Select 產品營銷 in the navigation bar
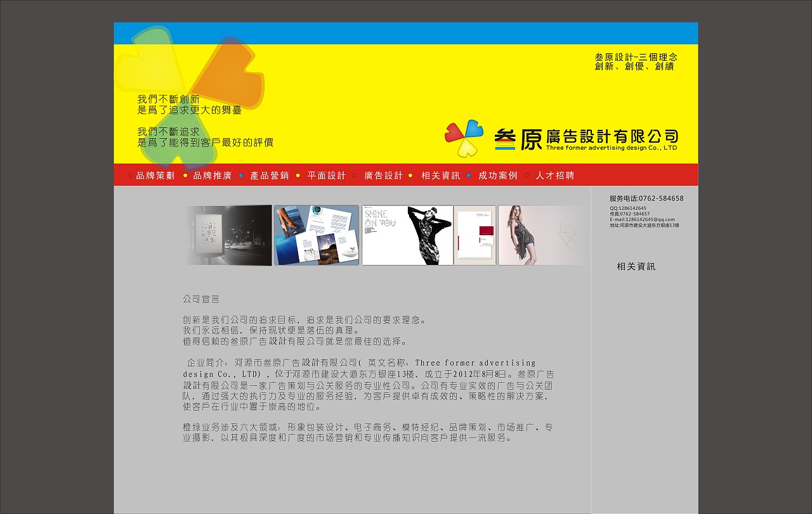 [x=270, y=176]
